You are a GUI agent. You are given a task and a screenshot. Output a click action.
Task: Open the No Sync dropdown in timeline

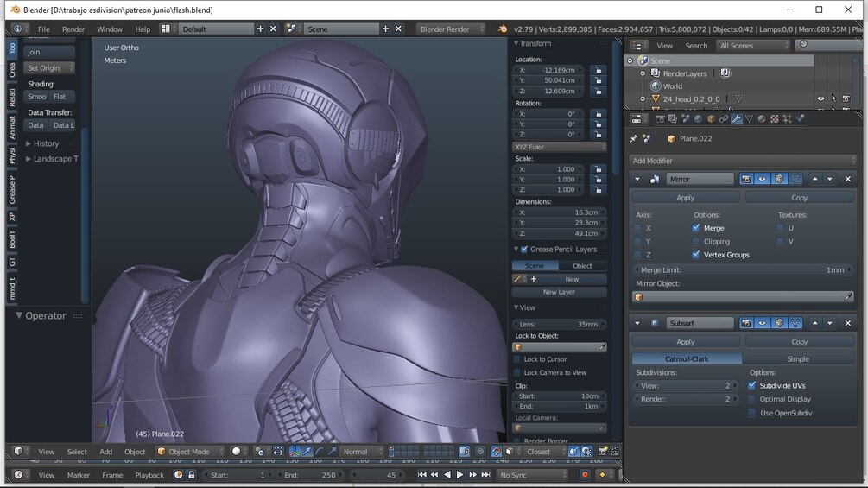click(532, 475)
